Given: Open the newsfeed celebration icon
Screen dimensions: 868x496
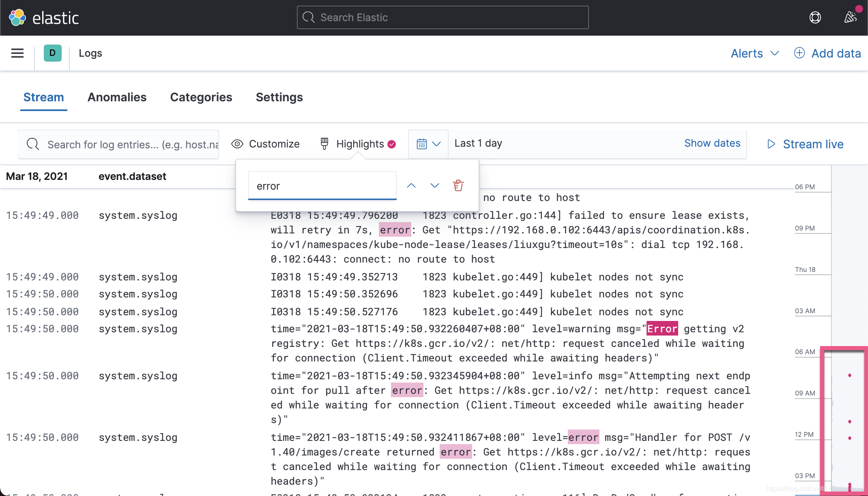Looking at the screenshot, I should [x=850, y=17].
